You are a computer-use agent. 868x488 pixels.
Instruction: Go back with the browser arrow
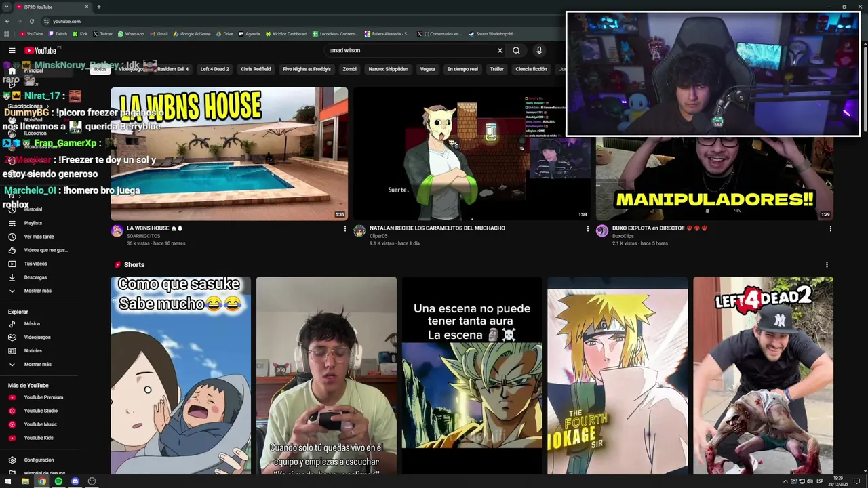pos(6,21)
